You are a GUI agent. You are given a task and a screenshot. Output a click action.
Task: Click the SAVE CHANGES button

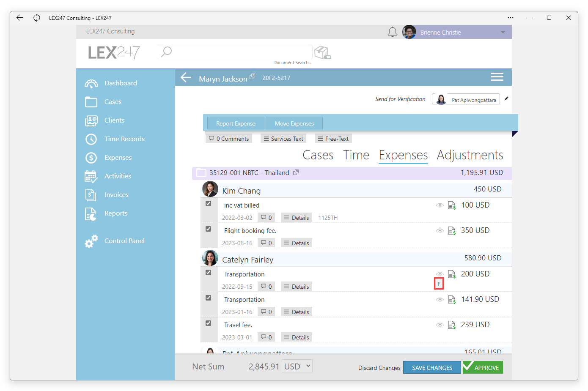[x=432, y=367]
